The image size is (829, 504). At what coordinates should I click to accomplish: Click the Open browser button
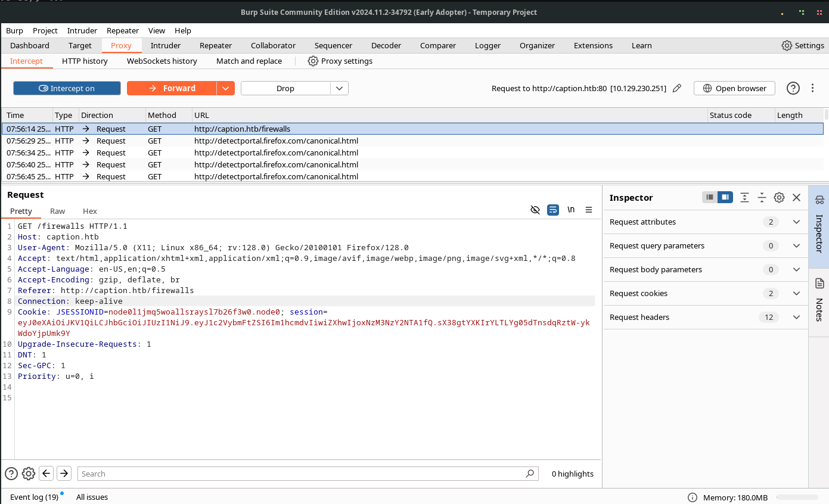[734, 88]
